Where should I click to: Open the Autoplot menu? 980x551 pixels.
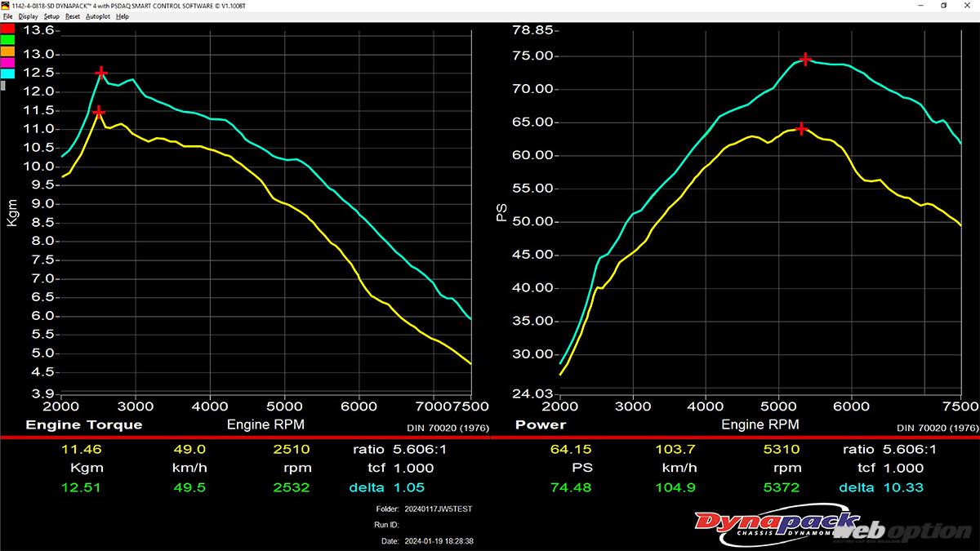coord(97,16)
